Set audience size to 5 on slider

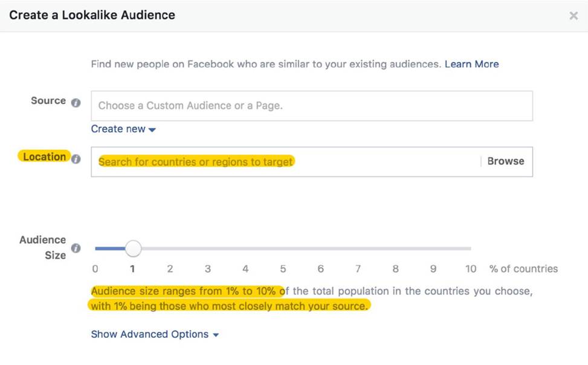[x=283, y=248]
